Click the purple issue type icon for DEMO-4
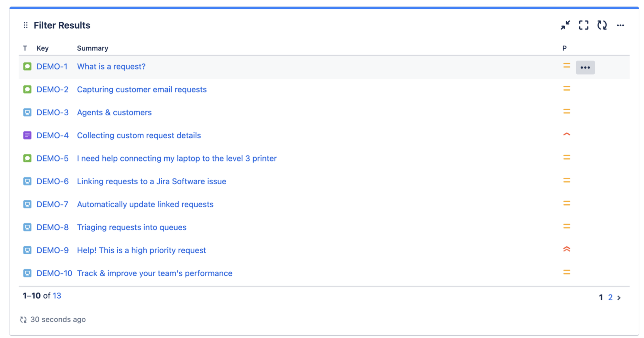 pos(27,135)
